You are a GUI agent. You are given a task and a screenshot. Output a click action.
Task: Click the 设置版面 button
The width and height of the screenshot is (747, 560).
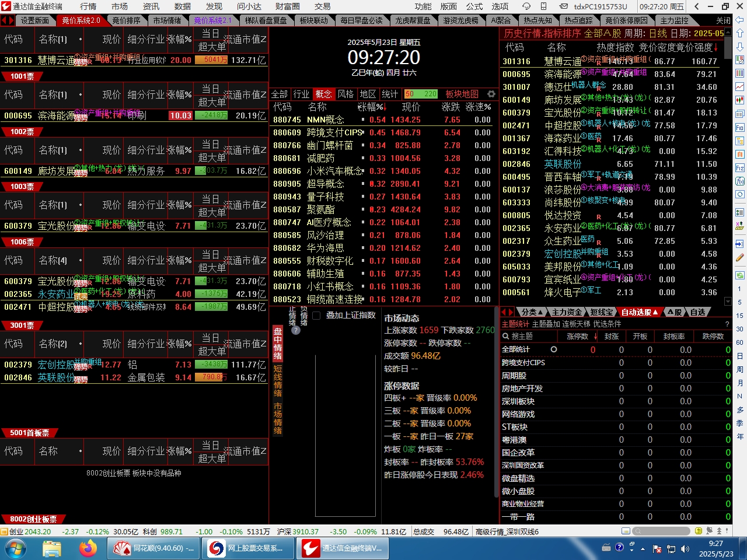point(36,20)
